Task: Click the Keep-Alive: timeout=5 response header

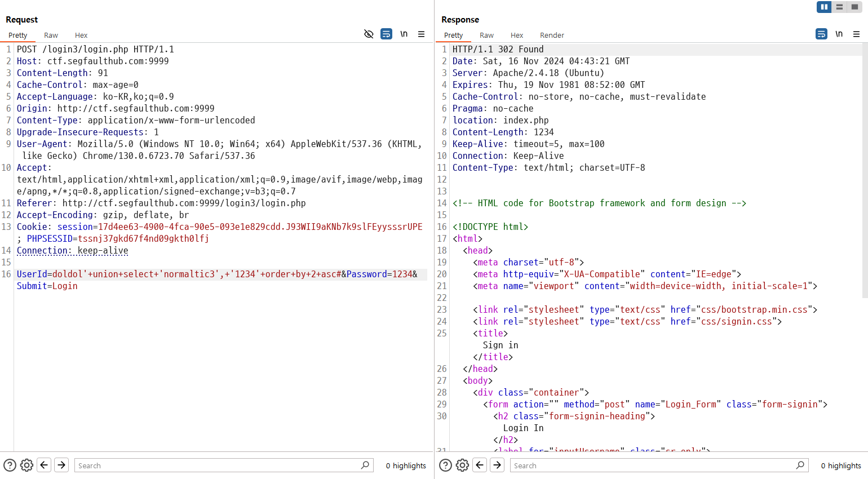Action: click(529, 144)
